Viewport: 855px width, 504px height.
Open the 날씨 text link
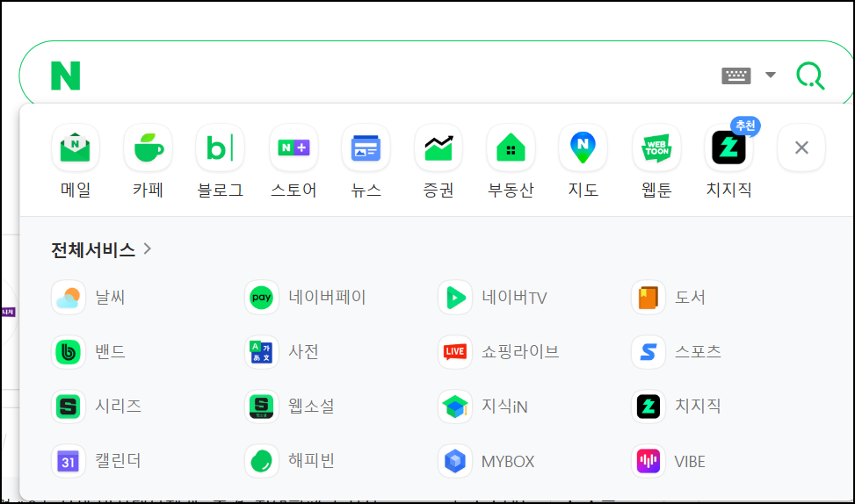(x=110, y=297)
